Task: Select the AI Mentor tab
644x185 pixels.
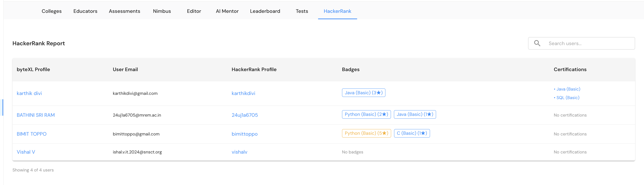Action: (x=227, y=11)
